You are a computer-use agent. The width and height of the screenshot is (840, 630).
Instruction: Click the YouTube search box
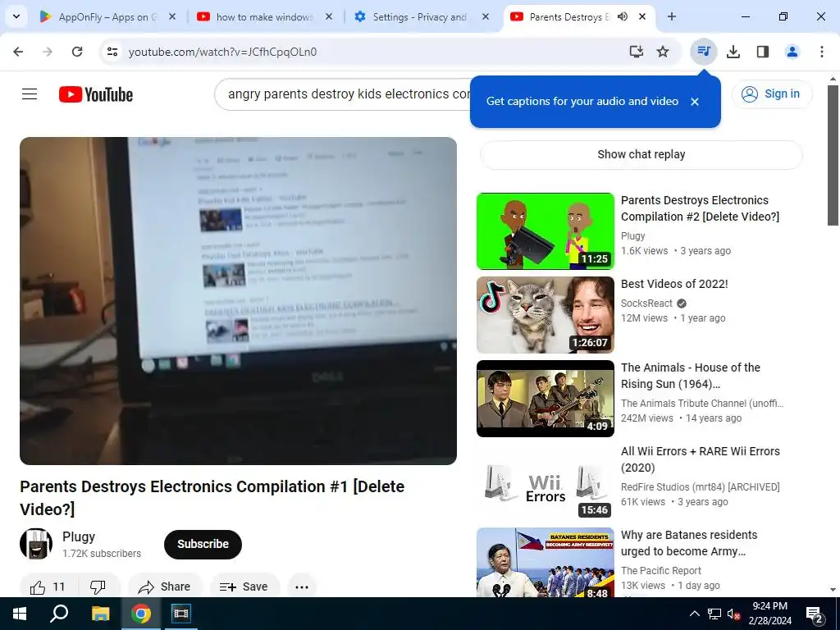(343, 94)
